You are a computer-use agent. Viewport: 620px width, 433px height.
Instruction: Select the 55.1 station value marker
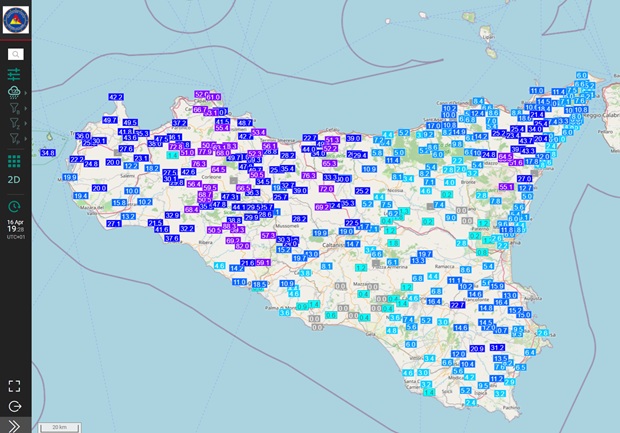point(506,187)
